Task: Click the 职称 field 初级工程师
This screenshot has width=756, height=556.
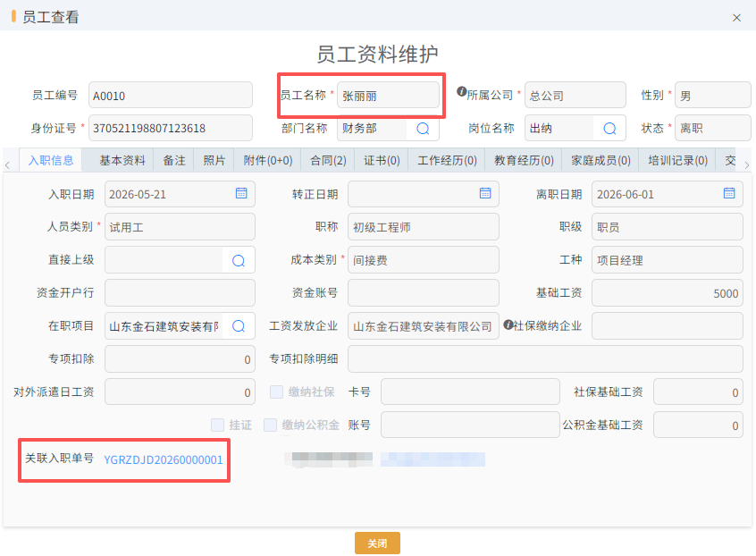Action: click(424, 227)
